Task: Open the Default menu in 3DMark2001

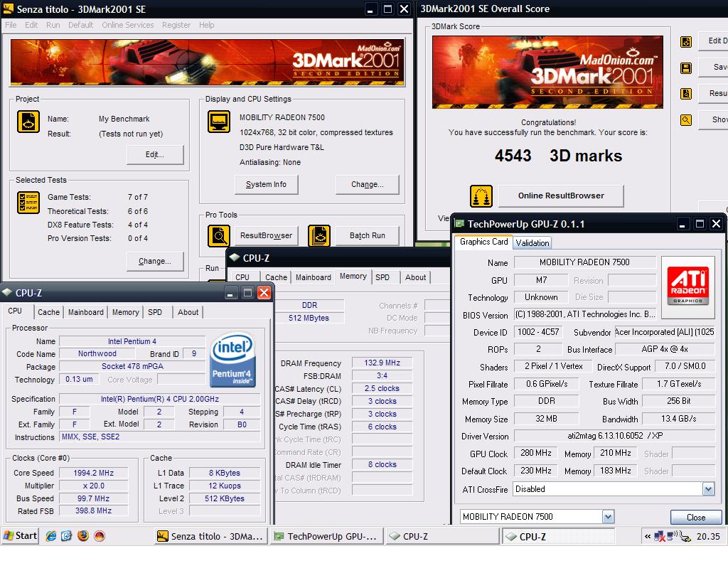Action: tap(81, 25)
